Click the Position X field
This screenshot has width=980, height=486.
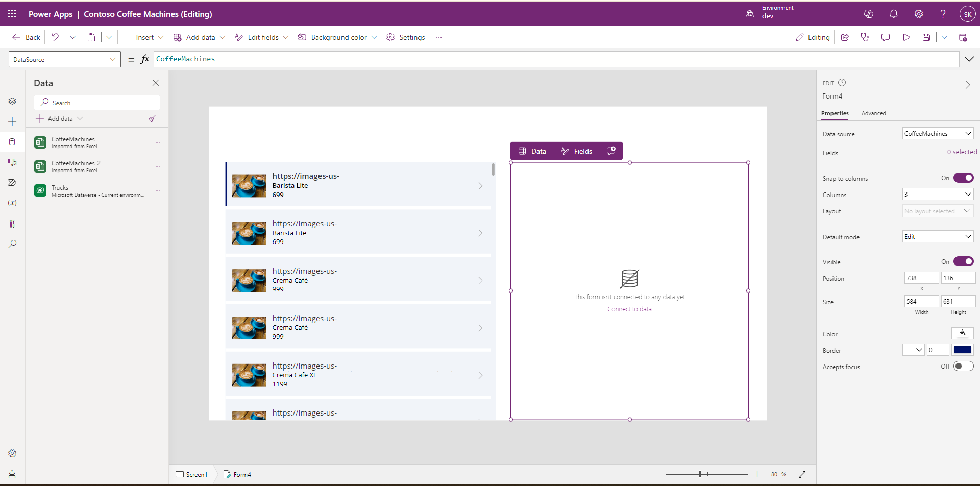[921, 278]
